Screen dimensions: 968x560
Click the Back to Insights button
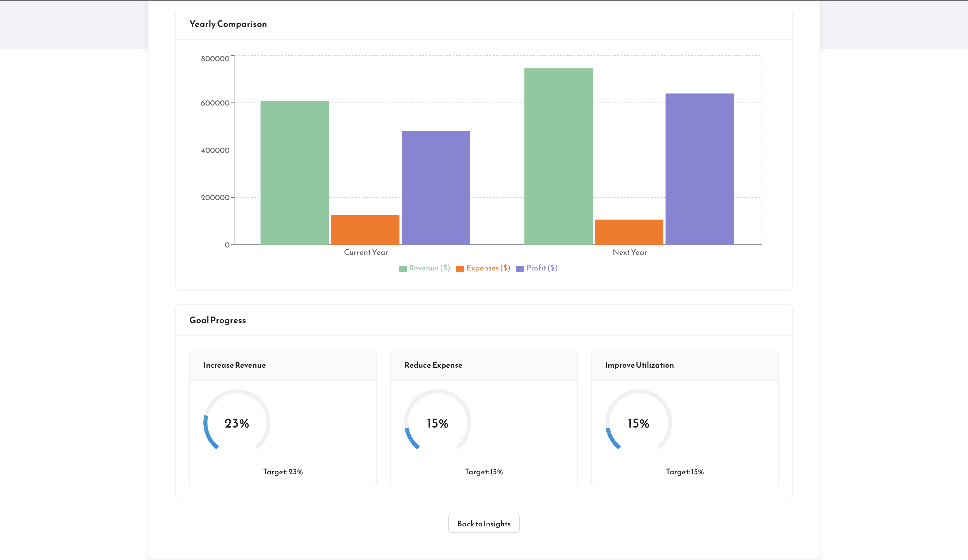(484, 524)
